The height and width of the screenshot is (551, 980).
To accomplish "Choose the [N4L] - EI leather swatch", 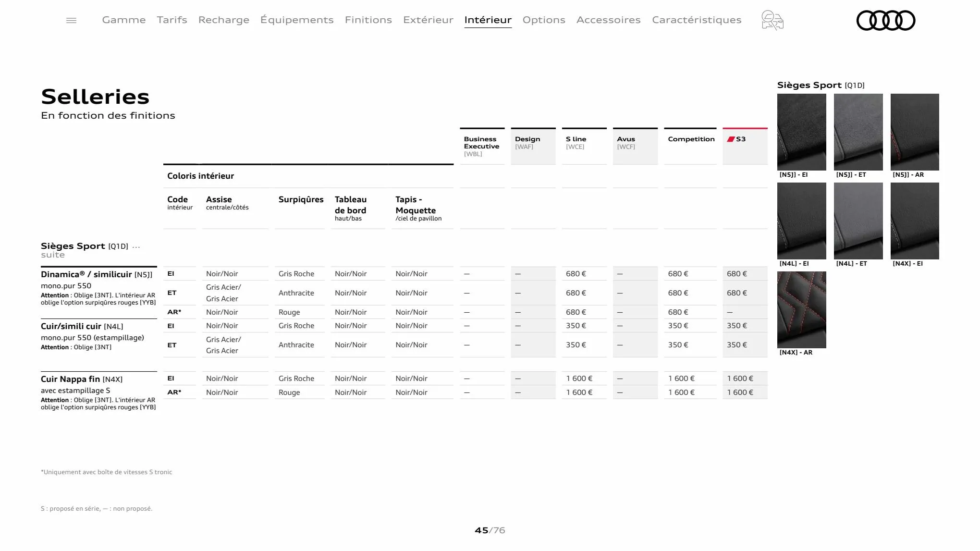I will pos(802,221).
